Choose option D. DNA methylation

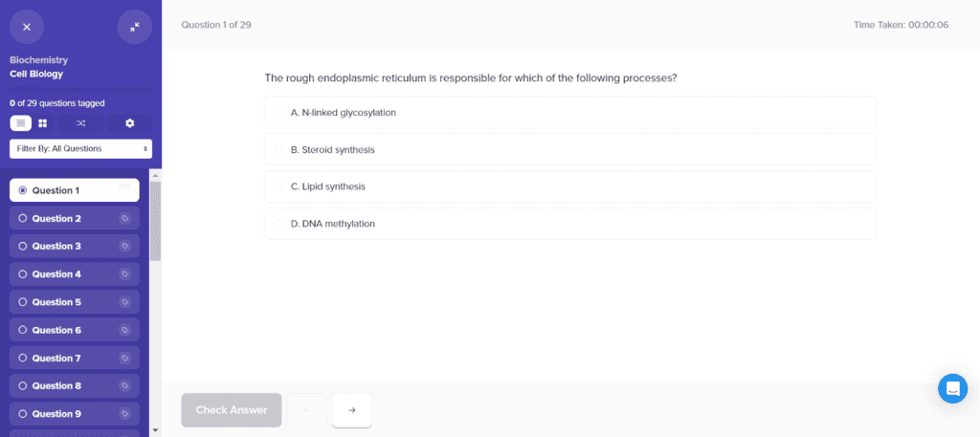tap(570, 224)
